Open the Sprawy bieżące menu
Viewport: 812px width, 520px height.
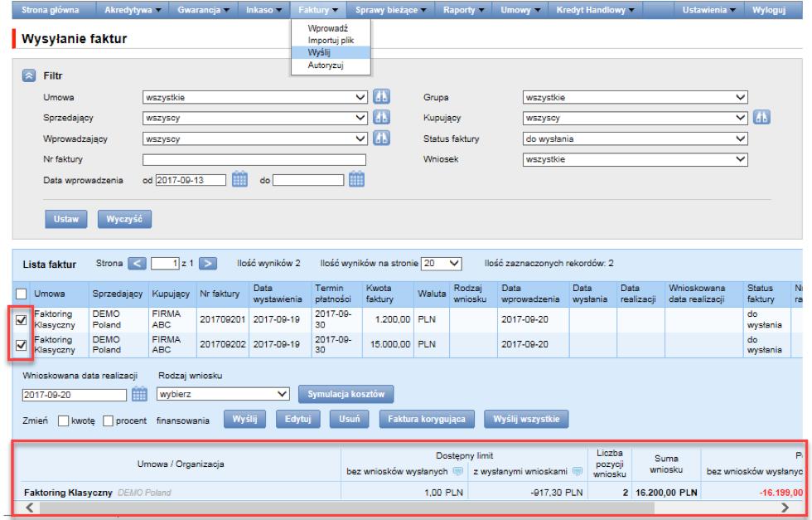(390, 10)
